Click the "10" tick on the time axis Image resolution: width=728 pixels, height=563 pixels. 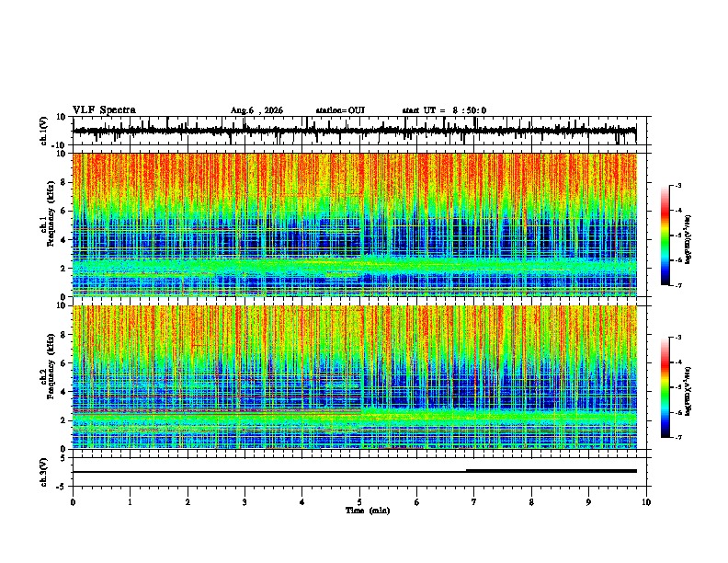[x=646, y=502]
